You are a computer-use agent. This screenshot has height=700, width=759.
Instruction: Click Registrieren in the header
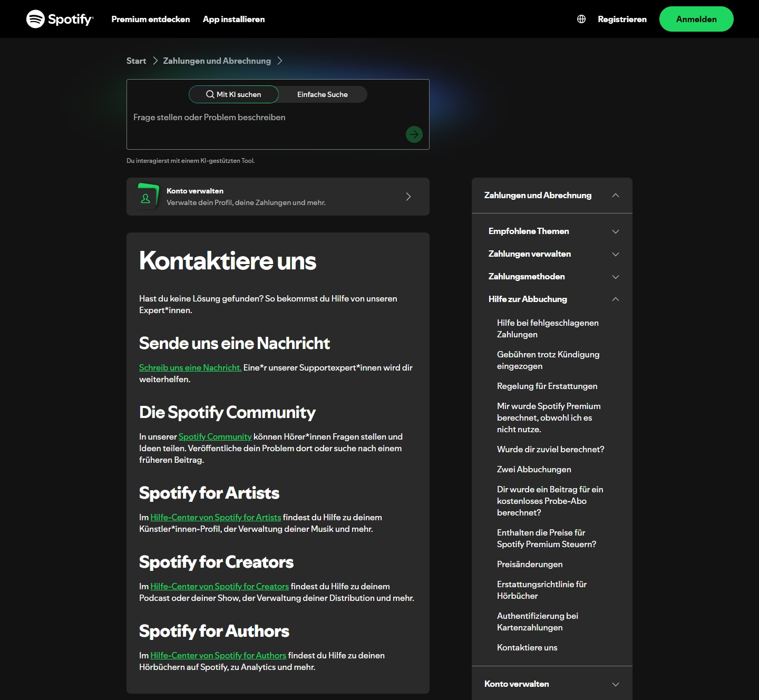622,19
